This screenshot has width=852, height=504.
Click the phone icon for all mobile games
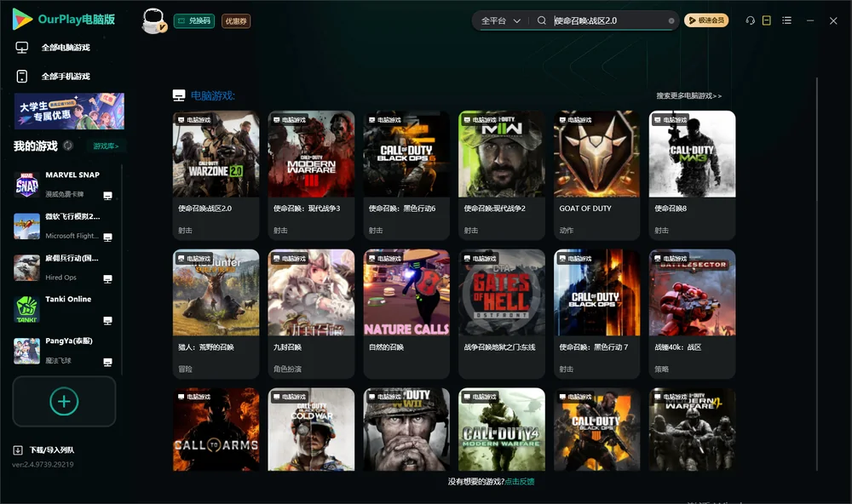[x=22, y=76]
